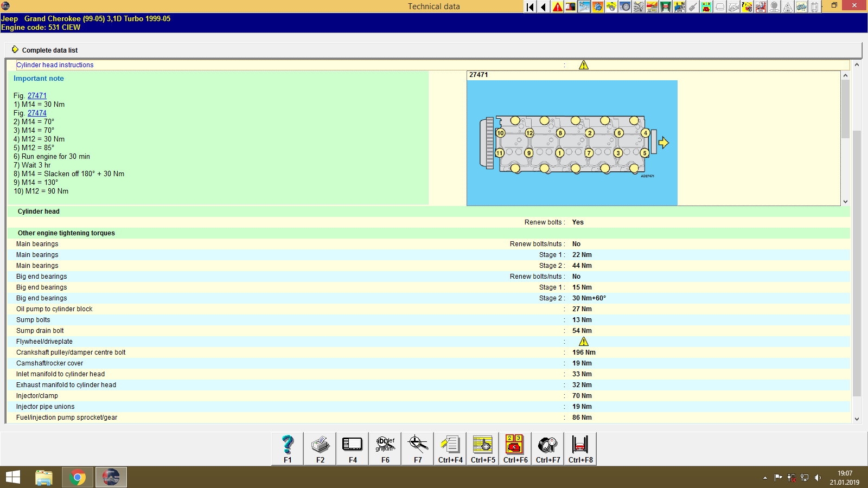This screenshot has width=868, height=488.
Task: Select the F2 print icon
Action: coord(320,446)
